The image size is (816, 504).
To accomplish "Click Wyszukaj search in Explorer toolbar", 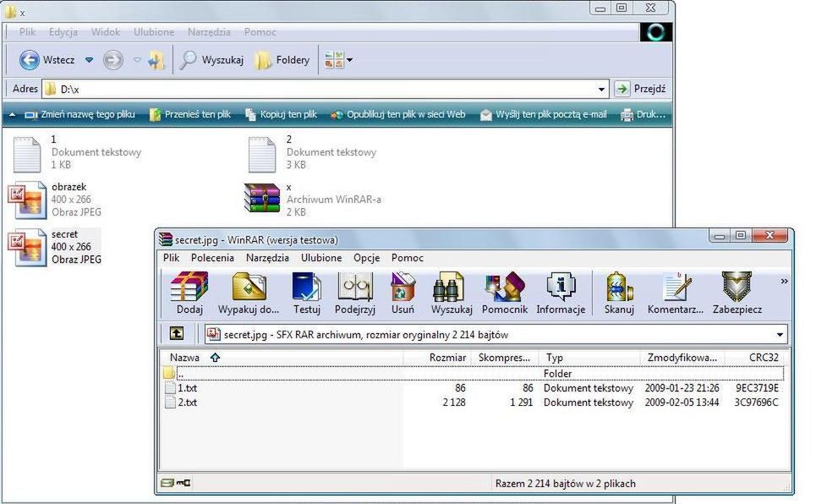I will pyautogui.click(x=211, y=60).
